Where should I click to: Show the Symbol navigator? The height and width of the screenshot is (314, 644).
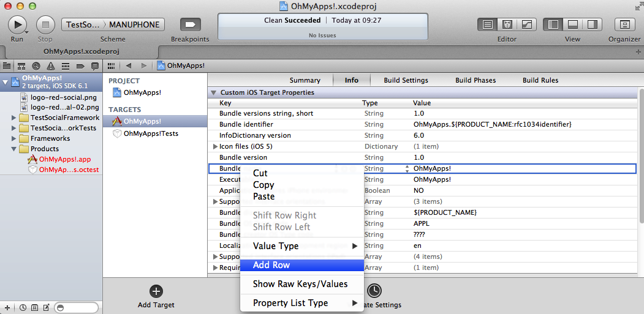click(21, 65)
